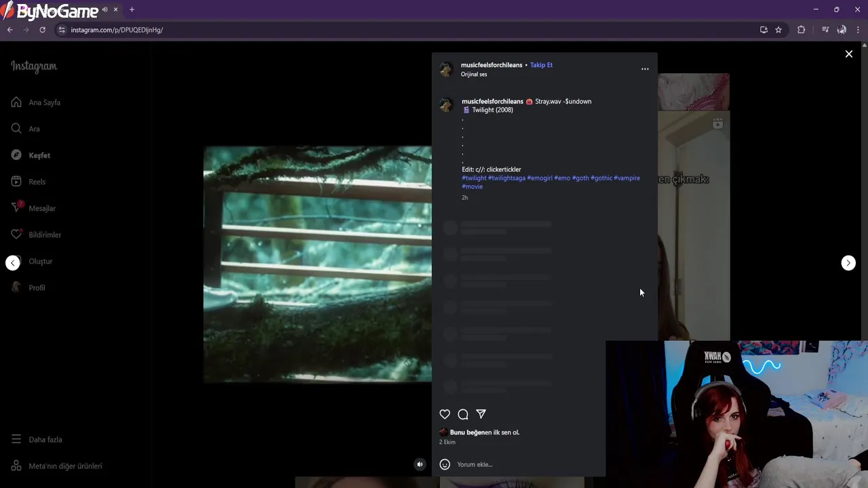Open media control icon in toolbar

[x=825, y=30]
